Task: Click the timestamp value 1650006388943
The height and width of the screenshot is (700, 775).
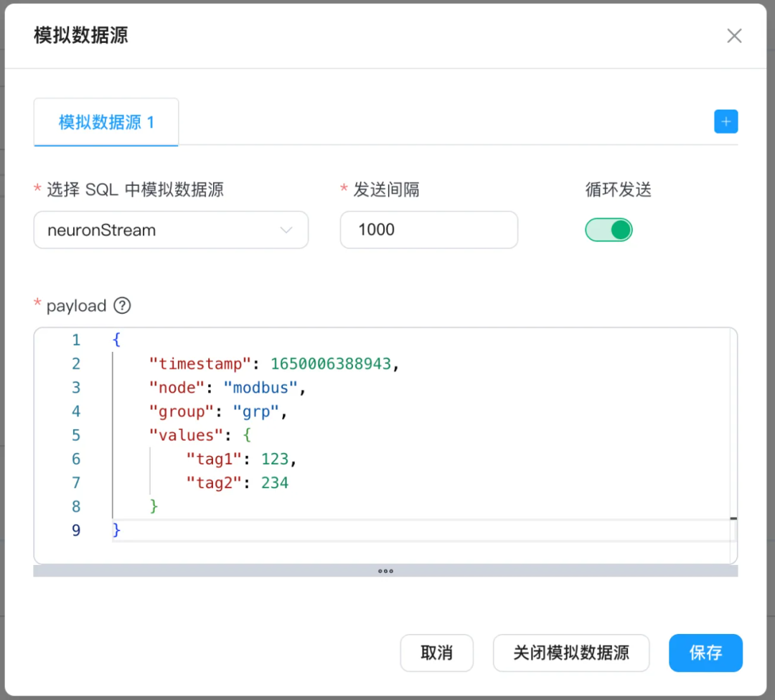Action: tap(331, 364)
